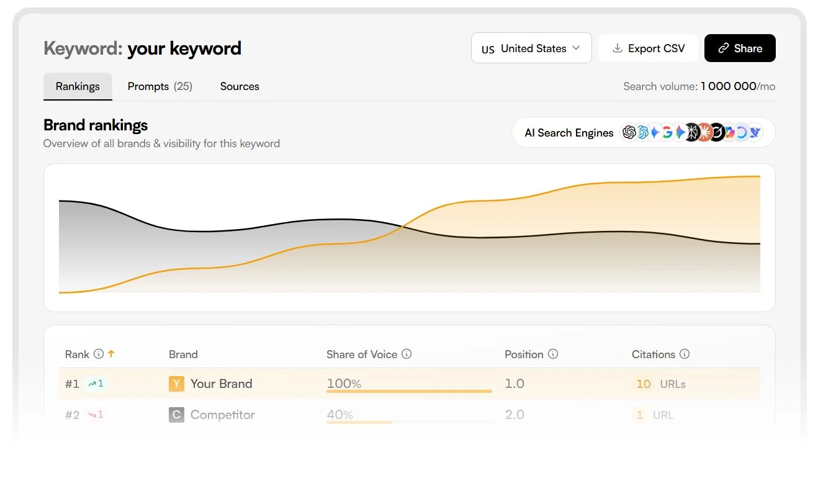
Task: Click the Brand rankings heading
Action: (96, 125)
